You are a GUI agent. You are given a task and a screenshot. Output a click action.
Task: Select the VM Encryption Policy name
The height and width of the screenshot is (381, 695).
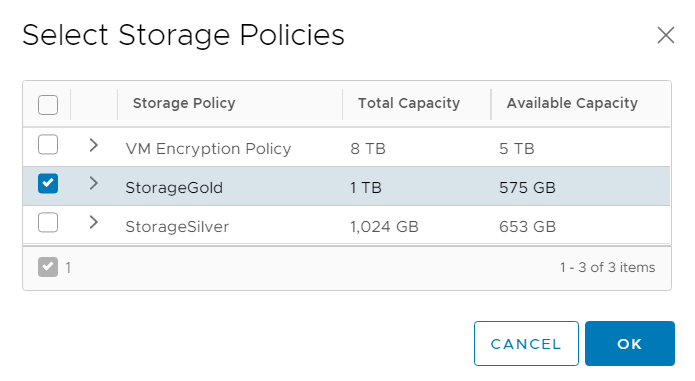[x=208, y=149]
